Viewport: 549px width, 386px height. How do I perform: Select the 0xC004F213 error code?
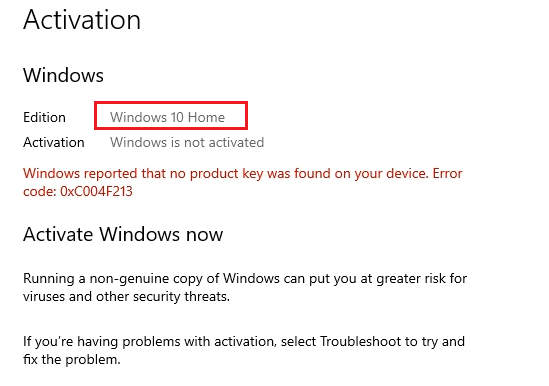click(x=96, y=192)
